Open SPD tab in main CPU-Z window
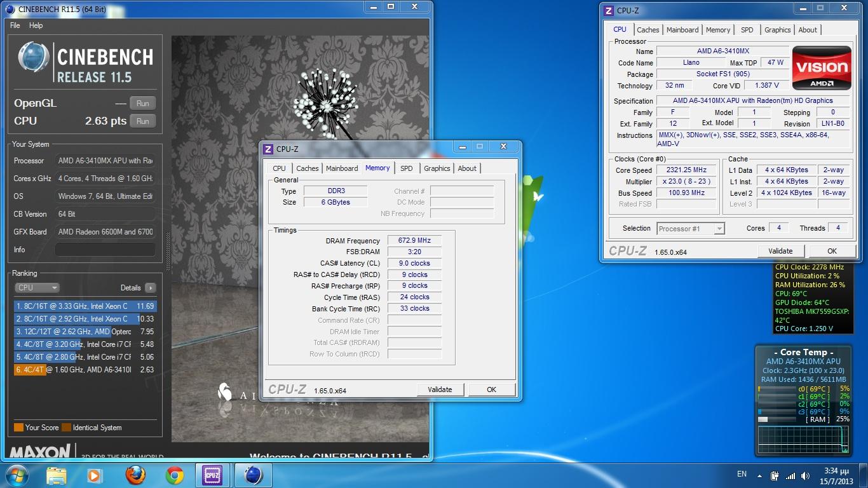This screenshot has height=488, width=868. [x=747, y=30]
